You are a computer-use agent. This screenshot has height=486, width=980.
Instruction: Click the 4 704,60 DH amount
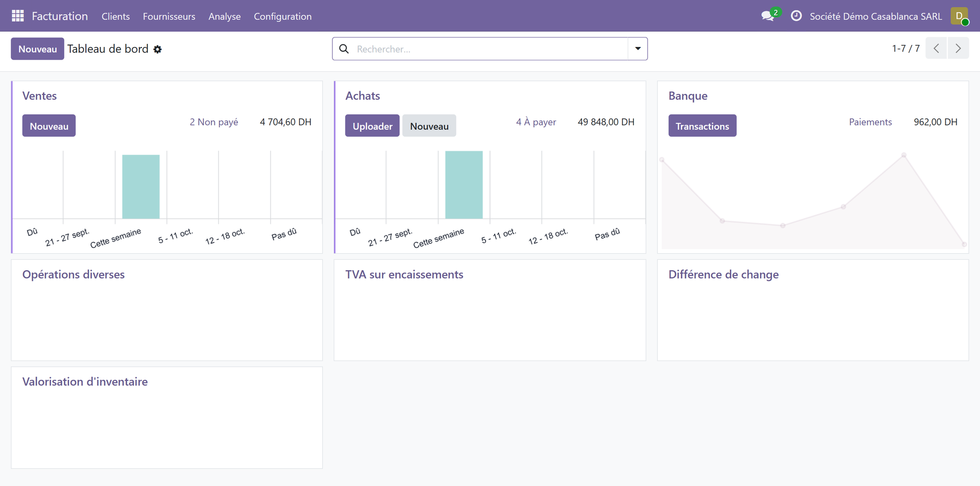(x=286, y=122)
